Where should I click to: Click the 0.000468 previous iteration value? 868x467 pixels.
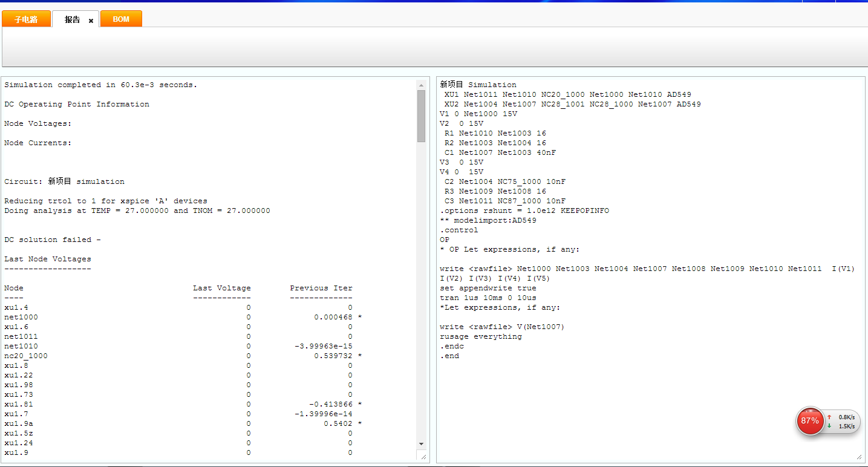click(x=333, y=317)
